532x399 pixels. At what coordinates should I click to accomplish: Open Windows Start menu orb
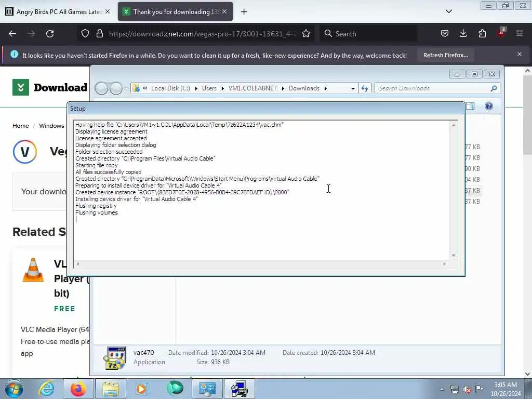pyautogui.click(x=14, y=389)
